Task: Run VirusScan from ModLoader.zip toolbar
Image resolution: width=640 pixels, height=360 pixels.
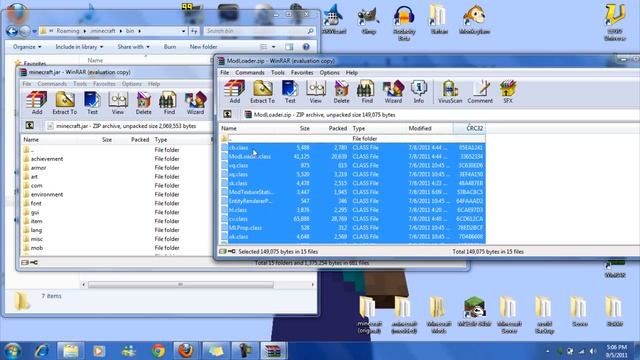Action: (x=450, y=91)
